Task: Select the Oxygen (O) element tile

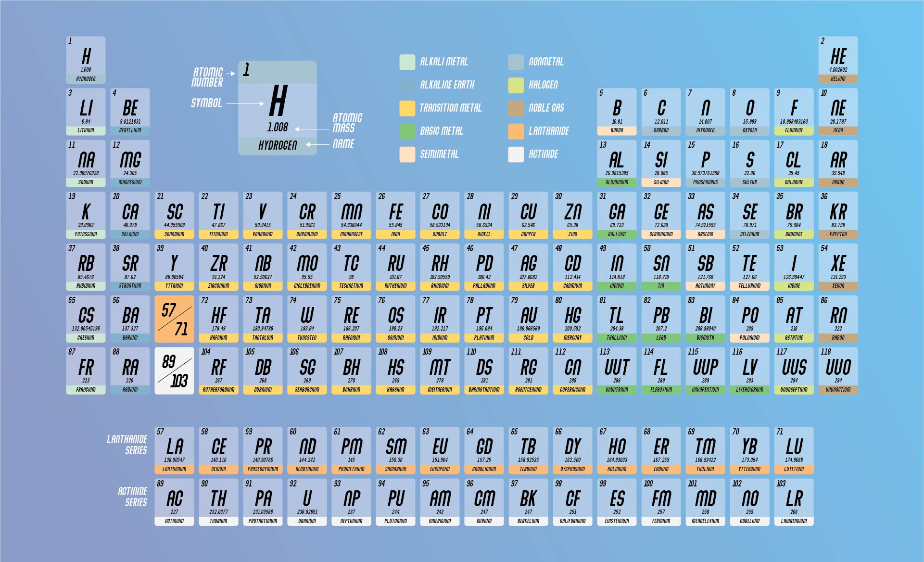Action: pos(750,112)
